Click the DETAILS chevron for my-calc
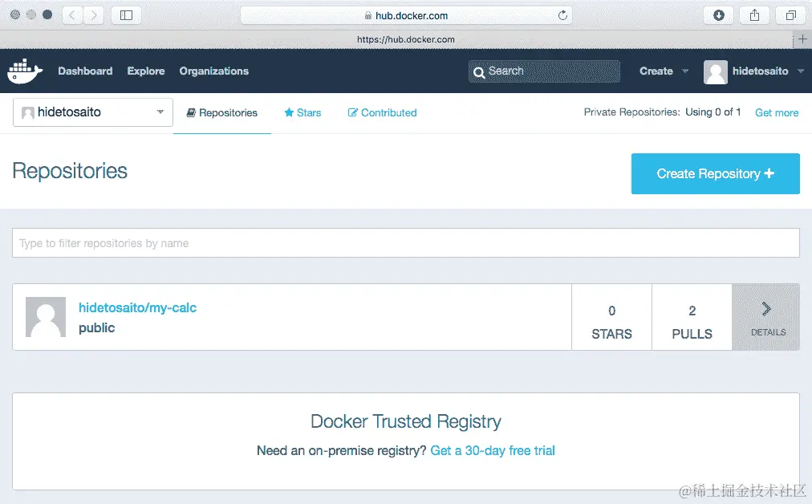The image size is (812, 504). [766, 317]
